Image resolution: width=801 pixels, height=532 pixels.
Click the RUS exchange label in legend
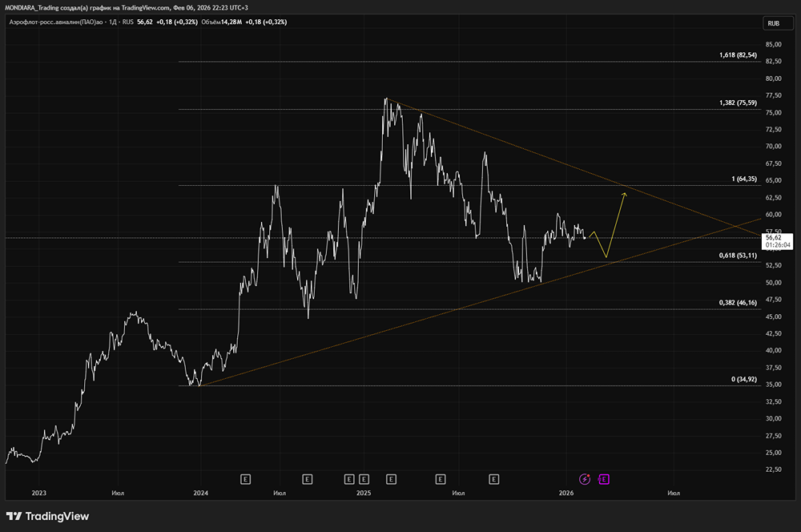coord(127,22)
